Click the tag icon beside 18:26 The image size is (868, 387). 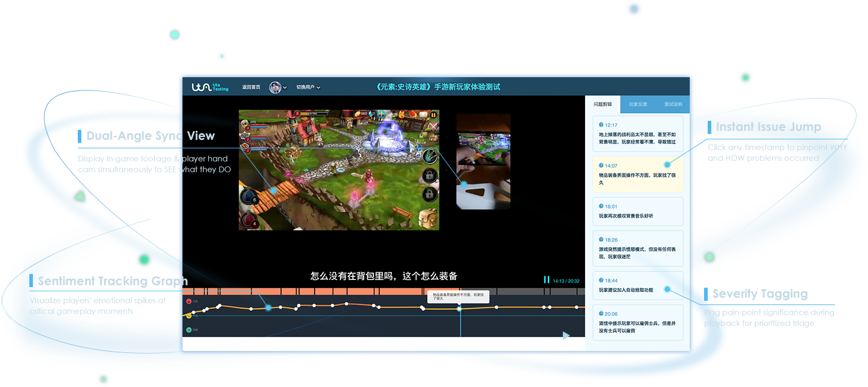pos(601,239)
